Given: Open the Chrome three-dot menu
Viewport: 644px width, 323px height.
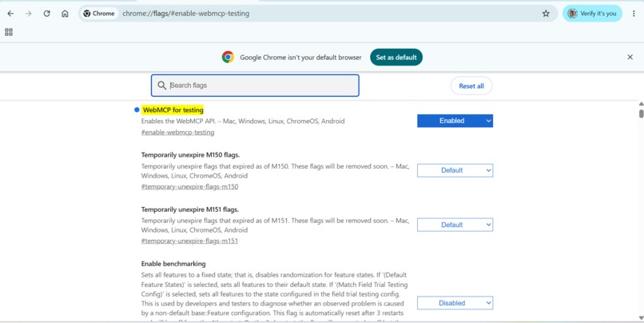Looking at the screenshot, I should 634,14.
